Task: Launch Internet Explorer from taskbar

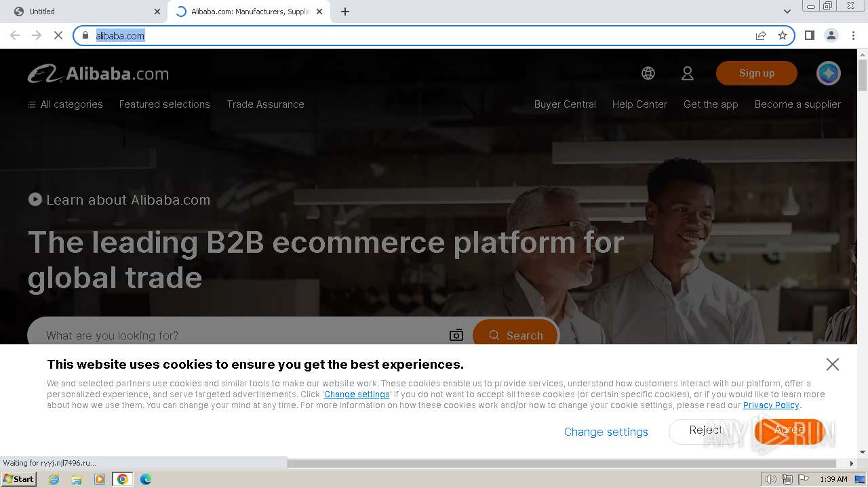Action: [x=54, y=479]
